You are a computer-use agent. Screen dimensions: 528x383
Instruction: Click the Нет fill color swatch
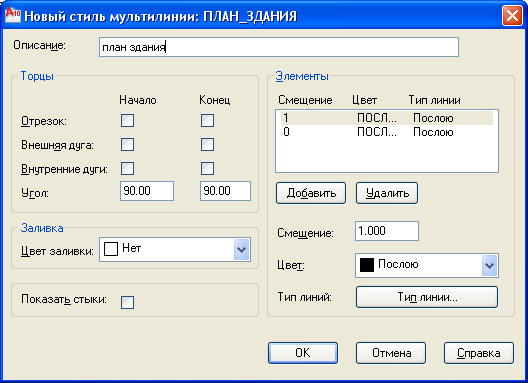(111, 249)
